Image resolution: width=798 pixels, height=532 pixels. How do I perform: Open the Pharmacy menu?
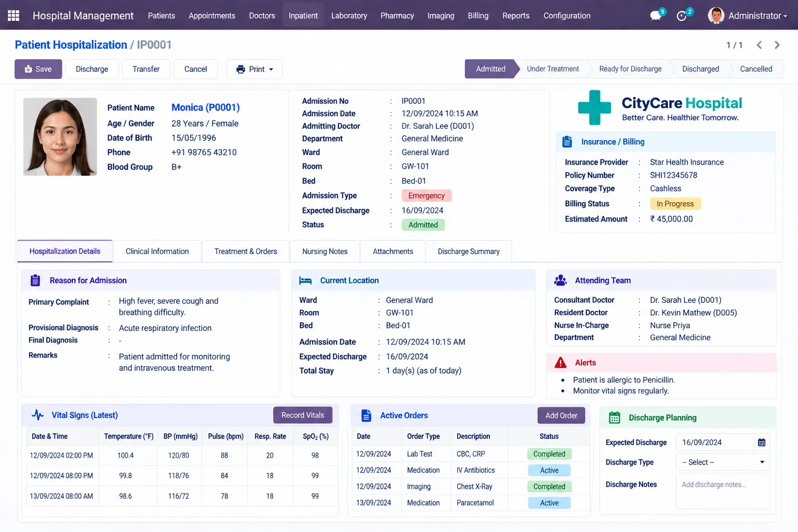coord(397,16)
